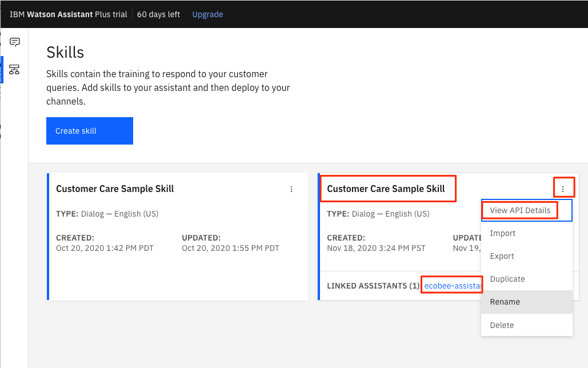Click the '60 days left' text
Viewport: 588px width, 368px height.
click(158, 14)
